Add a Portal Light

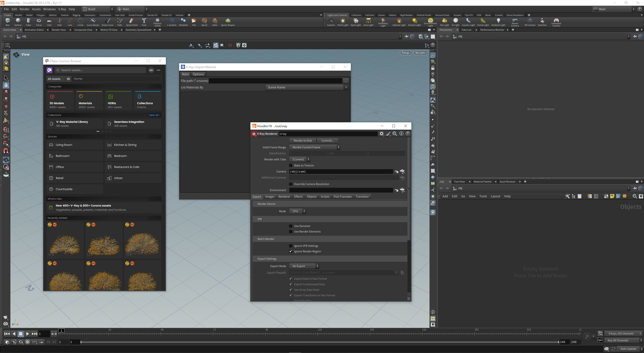[483, 22]
